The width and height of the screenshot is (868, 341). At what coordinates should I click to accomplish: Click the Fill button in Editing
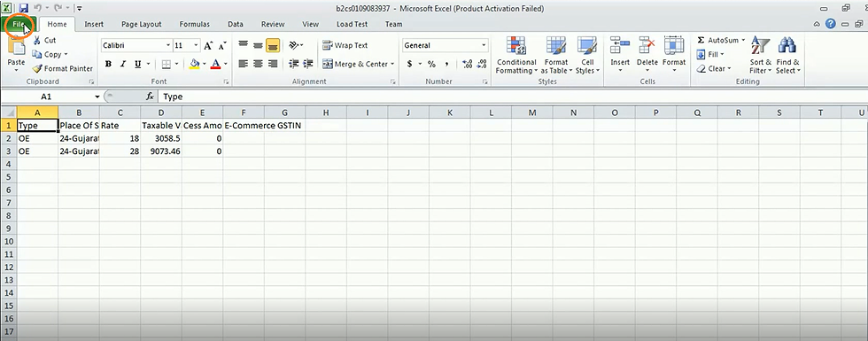pos(709,54)
